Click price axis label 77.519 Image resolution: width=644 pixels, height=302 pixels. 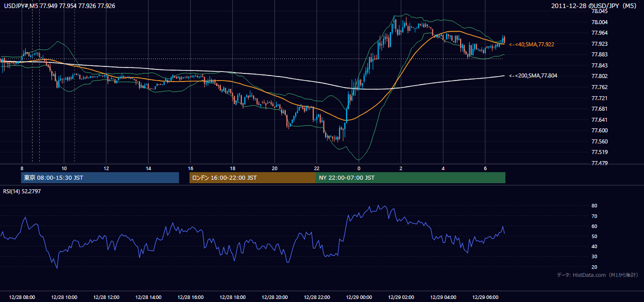click(601, 152)
